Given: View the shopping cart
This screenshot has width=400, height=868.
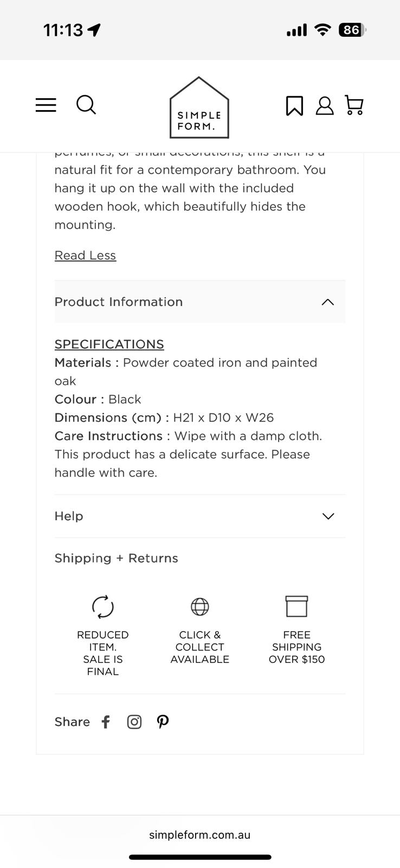Looking at the screenshot, I should pyautogui.click(x=354, y=105).
